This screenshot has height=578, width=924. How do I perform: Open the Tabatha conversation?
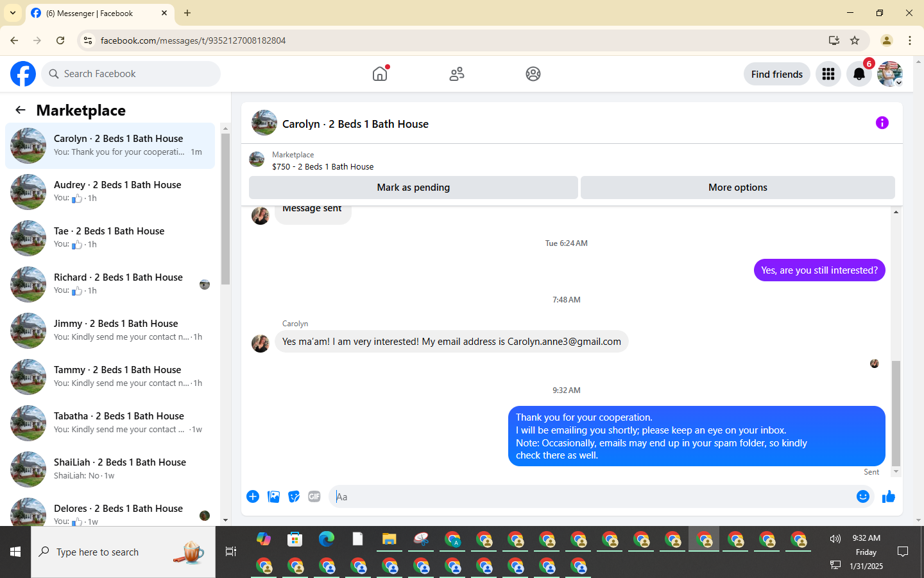click(x=110, y=423)
